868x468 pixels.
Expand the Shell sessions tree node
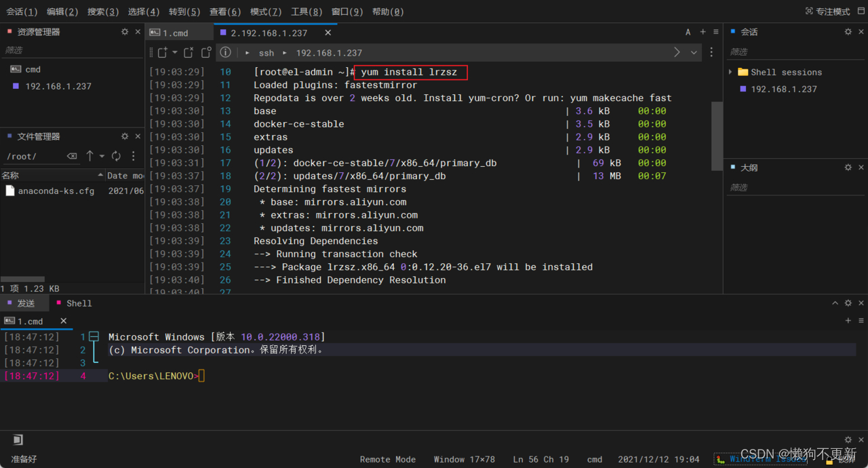(730, 72)
